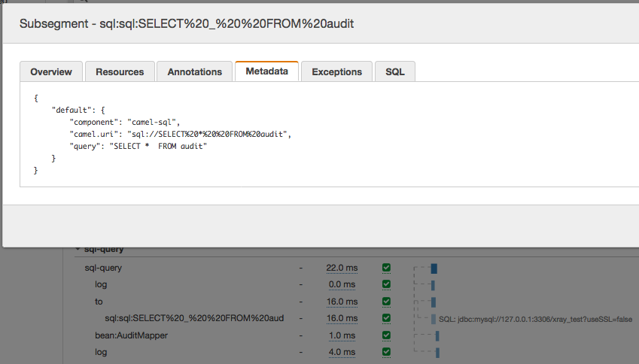Viewport: 639px width, 364px height.
Task: Click the green status check for bean:AuditMapper
Action: tap(386, 335)
